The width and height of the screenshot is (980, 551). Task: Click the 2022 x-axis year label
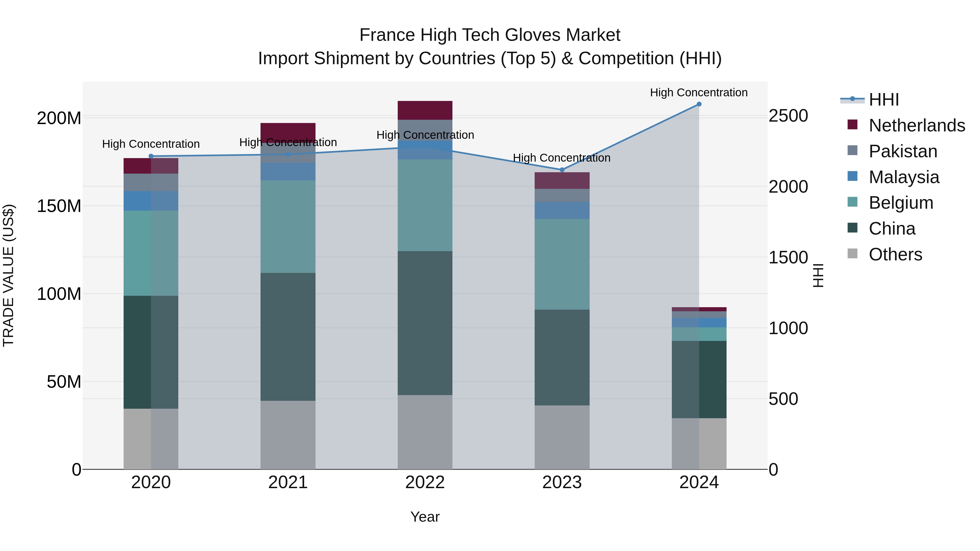coord(425,483)
